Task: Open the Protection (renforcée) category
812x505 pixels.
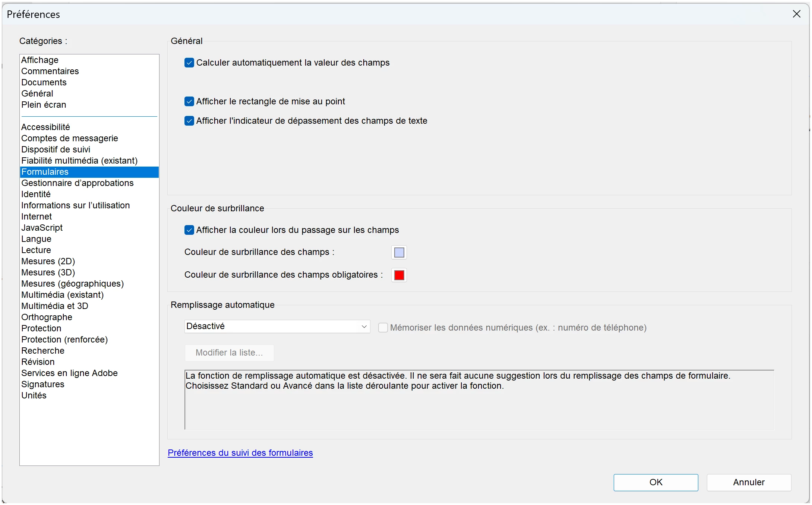Action: (x=64, y=340)
